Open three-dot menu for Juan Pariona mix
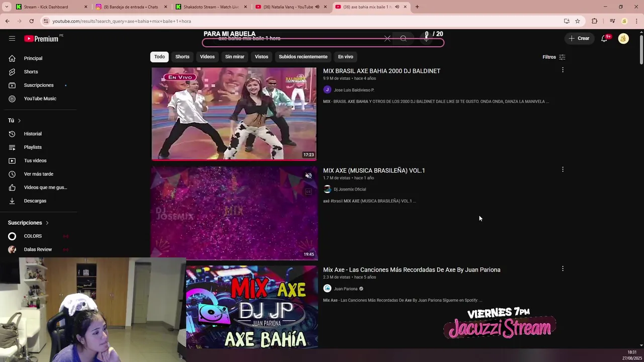 coord(562,269)
